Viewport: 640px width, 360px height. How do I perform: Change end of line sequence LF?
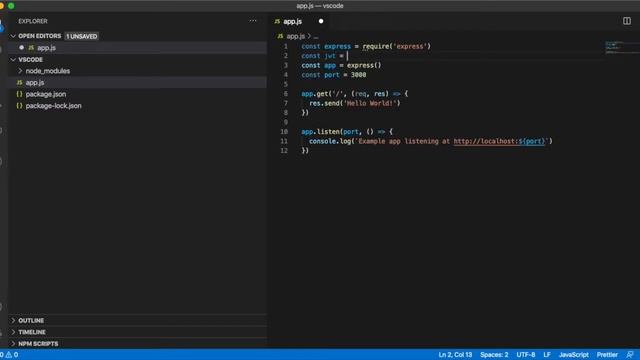tap(547, 355)
